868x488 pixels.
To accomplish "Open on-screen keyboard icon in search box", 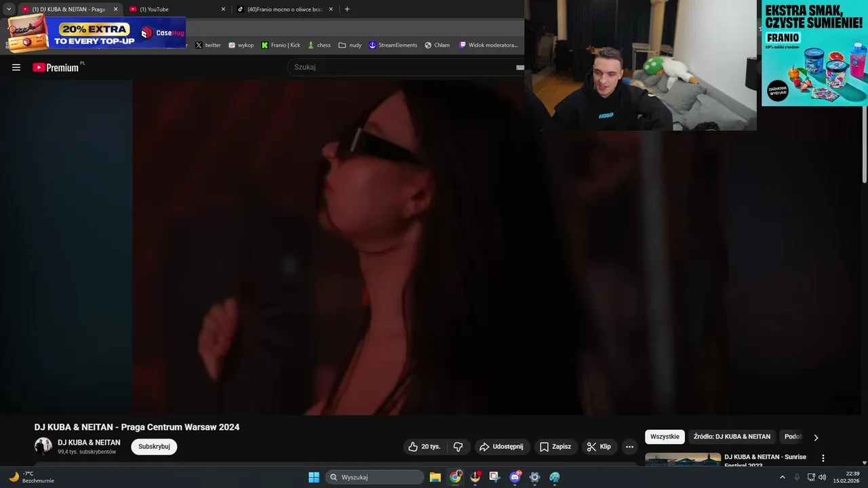I will pyautogui.click(x=519, y=67).
